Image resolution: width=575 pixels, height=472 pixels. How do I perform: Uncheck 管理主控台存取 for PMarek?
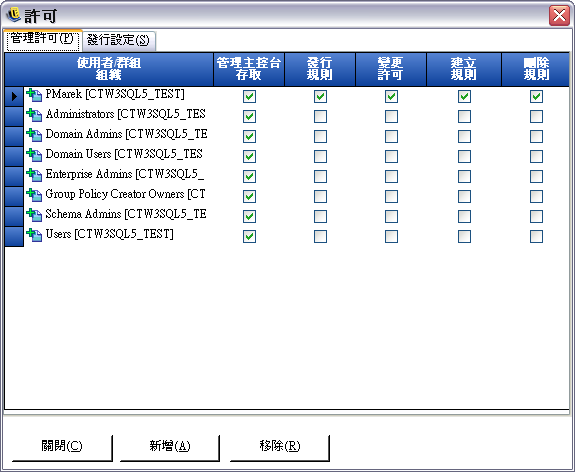pos(249,96)
